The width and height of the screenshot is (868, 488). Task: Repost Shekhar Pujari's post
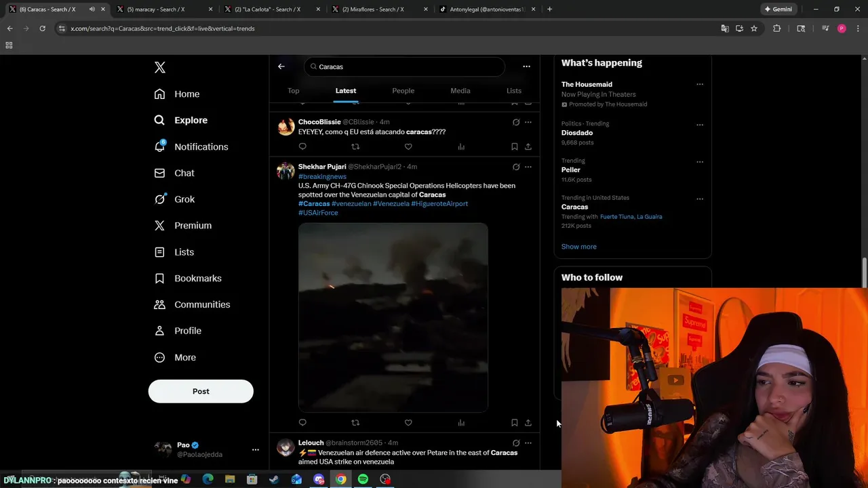point(355,422)
